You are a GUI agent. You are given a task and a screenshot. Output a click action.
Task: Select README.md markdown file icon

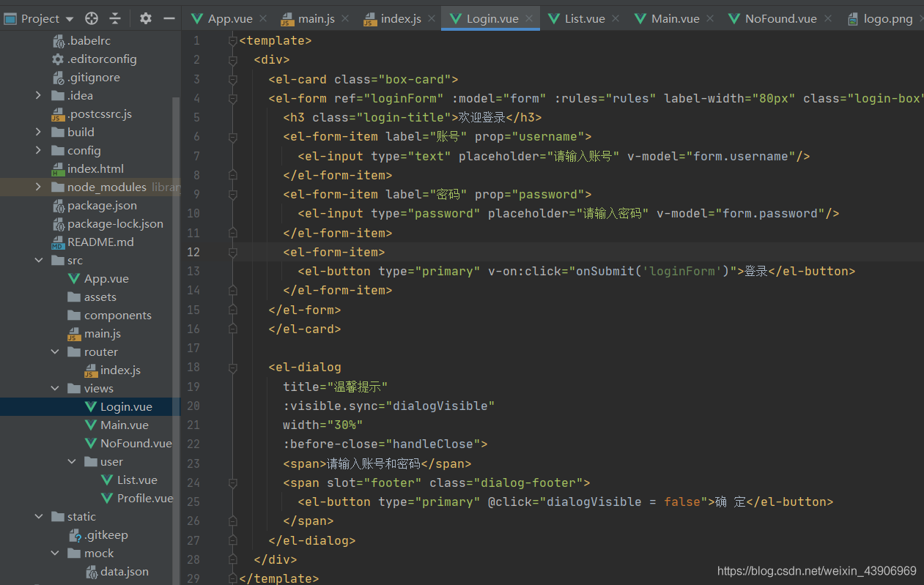(x=58, y=242)
